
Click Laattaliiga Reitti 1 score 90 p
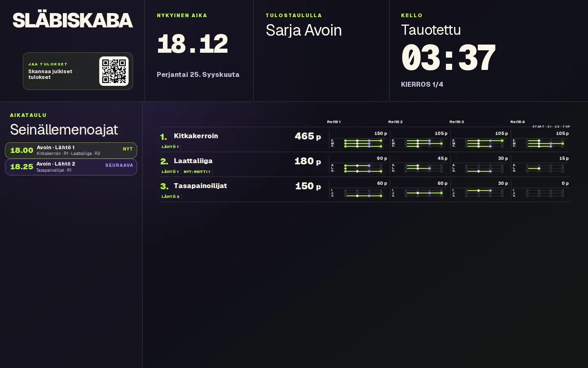[x=382, y=158]
